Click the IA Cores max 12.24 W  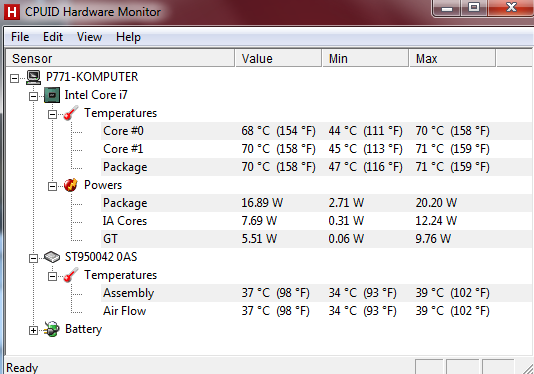436,221
